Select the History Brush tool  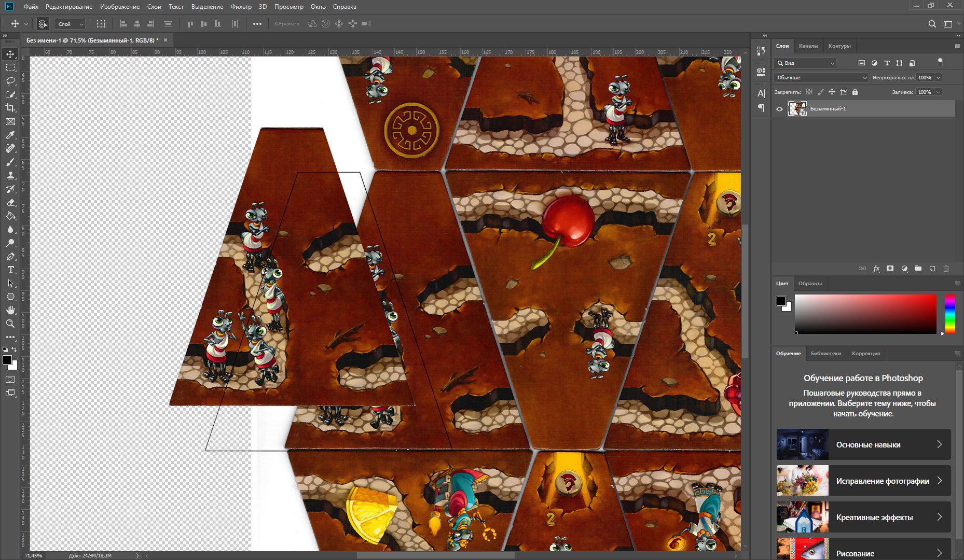click(10, 189)
